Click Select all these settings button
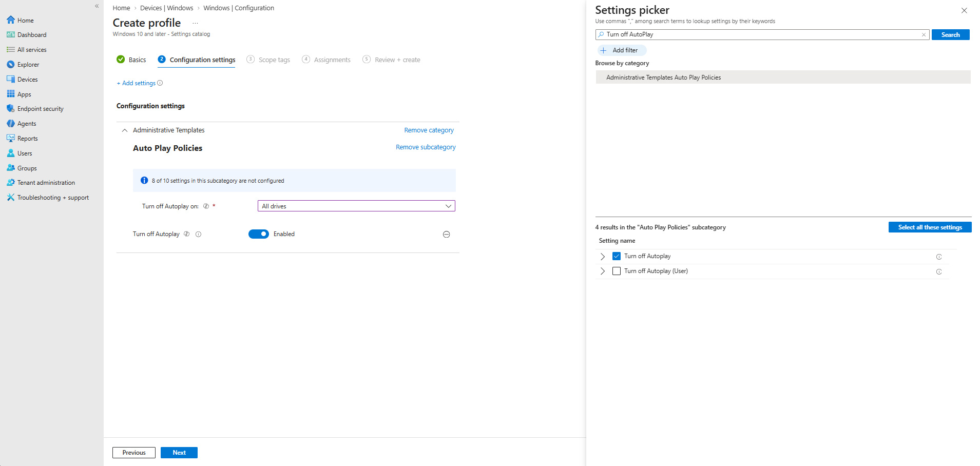 click(x=930, y=227)
